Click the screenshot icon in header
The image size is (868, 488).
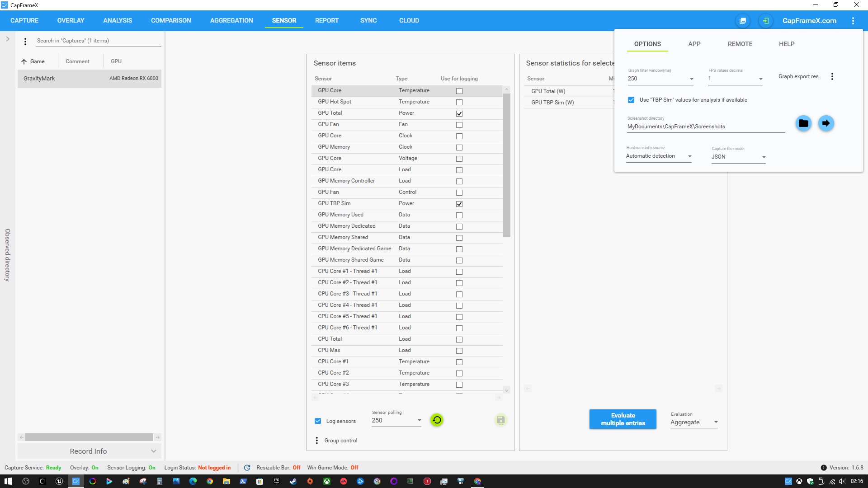pos(743,21)
